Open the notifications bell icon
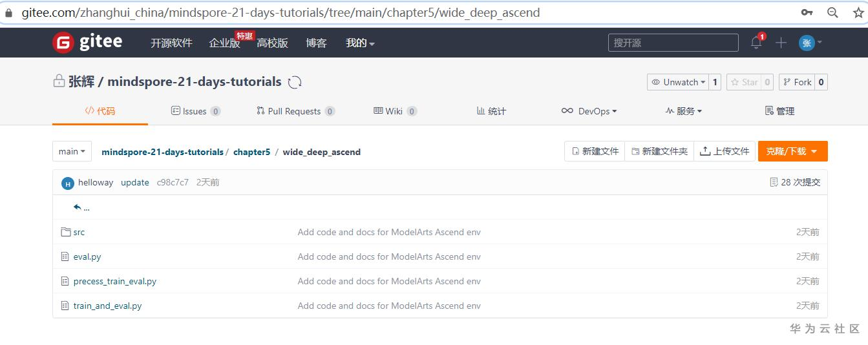868x345 pixels. [x=756, y=43]
